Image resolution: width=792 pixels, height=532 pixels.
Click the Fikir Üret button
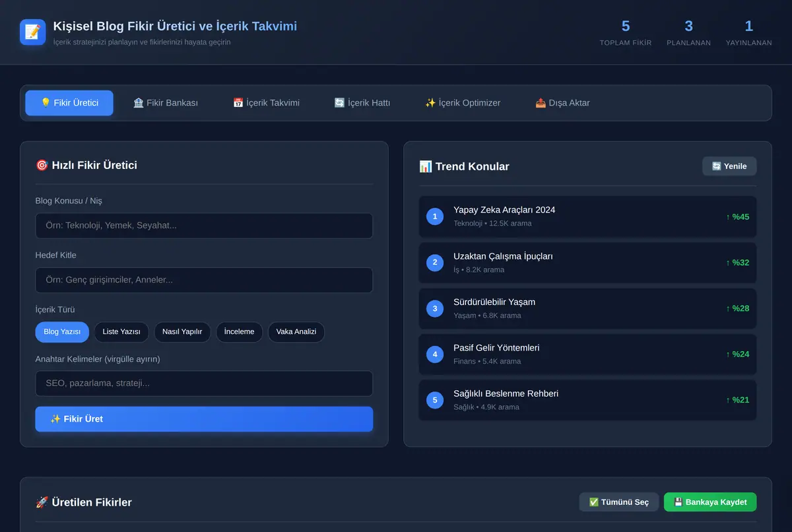click(x=204, y=419)
